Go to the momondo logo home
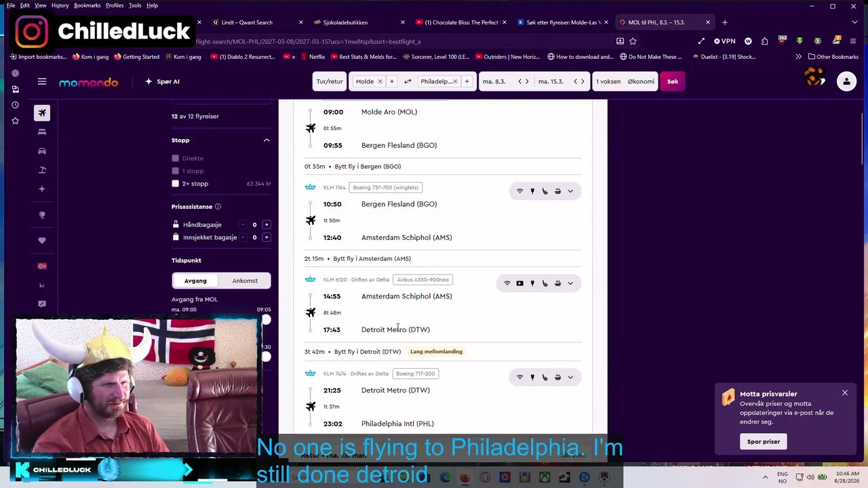The width and height of the screenshot is (868, 488). click(88, 82)
